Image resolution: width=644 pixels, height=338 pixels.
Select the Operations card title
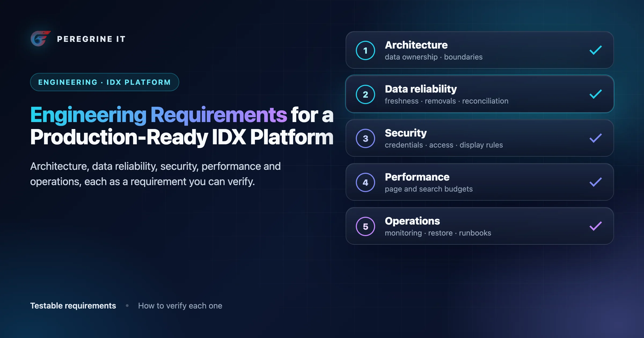coord(412,221)
